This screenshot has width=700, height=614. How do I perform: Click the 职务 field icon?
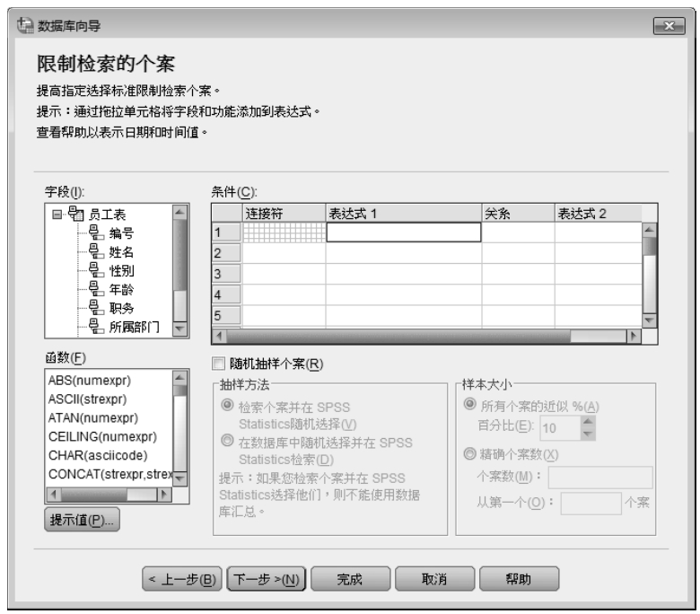click(x=96, y=308)
